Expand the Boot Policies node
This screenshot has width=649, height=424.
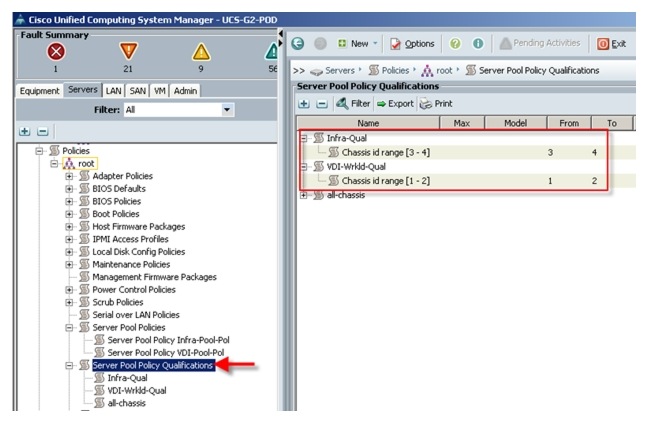click(69, 214)
